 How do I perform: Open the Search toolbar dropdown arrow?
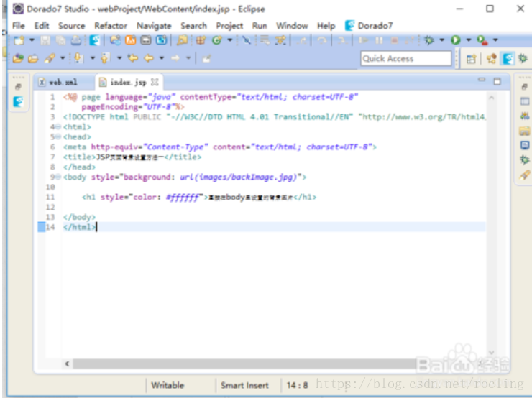click(63, 58)
